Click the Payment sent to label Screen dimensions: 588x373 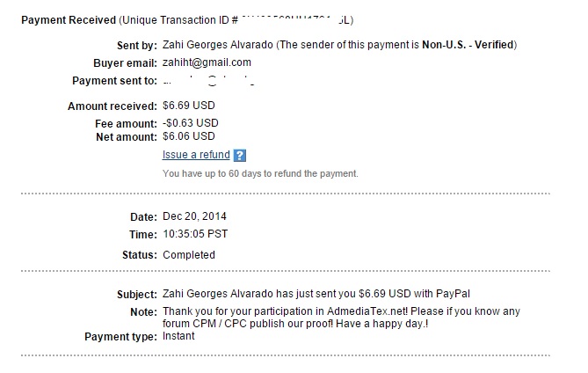tap(114, 81)
